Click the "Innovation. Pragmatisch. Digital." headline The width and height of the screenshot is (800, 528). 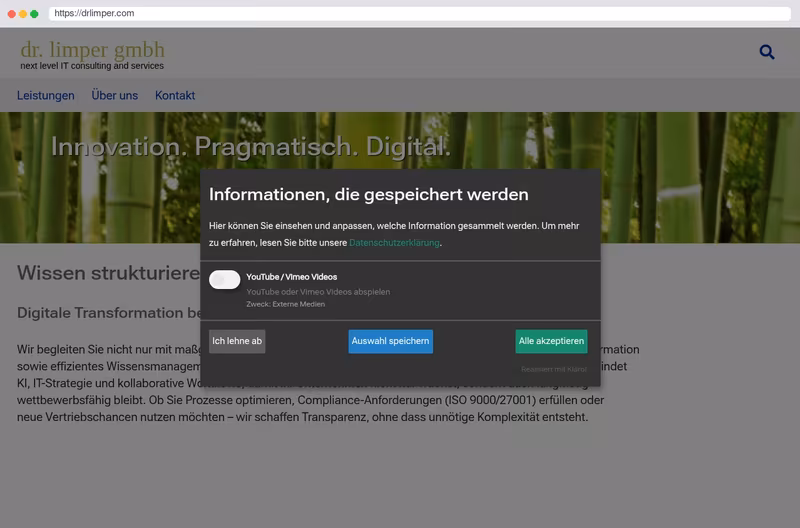coord(251,147)
